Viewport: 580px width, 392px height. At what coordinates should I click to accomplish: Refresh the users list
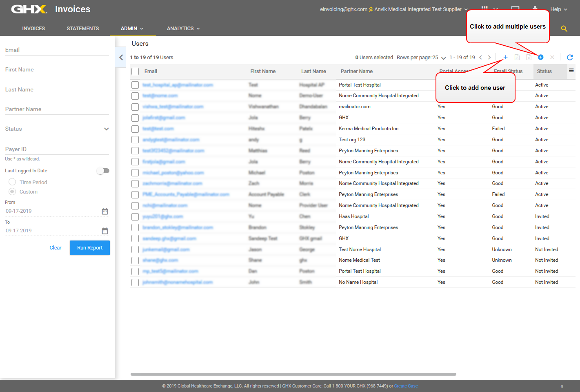coord(570,57)
